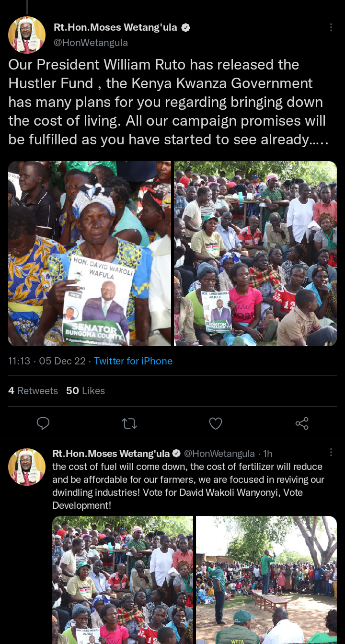Open the Twitter for iPhone link
The width and height of the screenshot is (345, 644).
pos(133,361)
